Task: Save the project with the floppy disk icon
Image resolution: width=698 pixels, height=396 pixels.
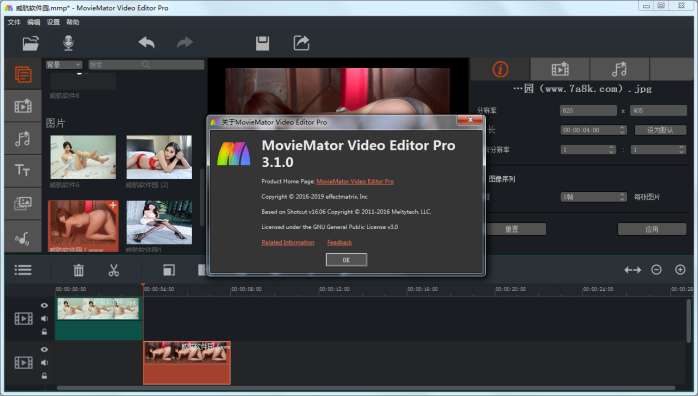Action: 263,43
